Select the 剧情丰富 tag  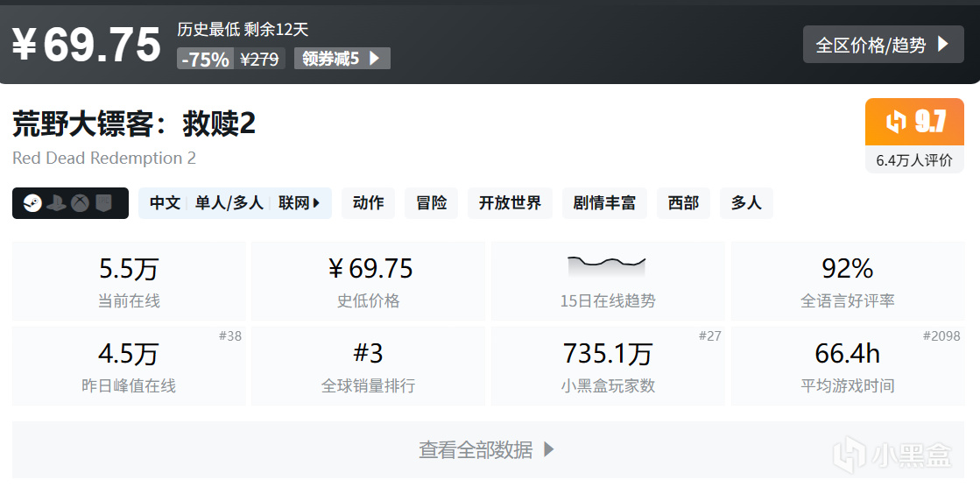pos(604,203)
